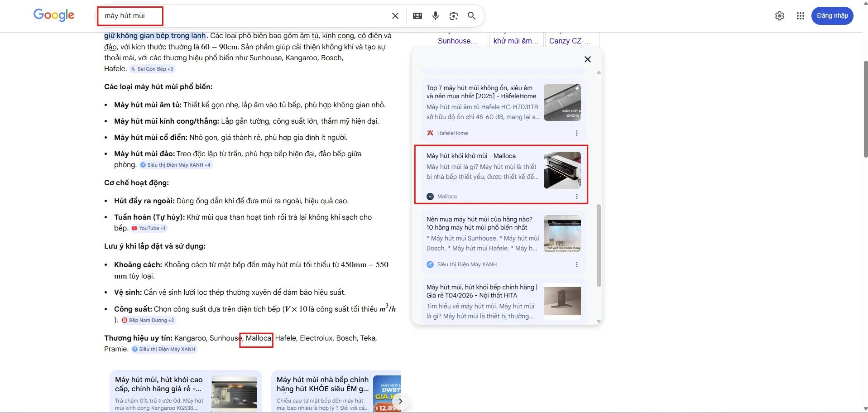The image size is (868, 413).
Task: Click the bullet term Máy hút mùi kính cong/thẳng
Action: coord(167,121)
